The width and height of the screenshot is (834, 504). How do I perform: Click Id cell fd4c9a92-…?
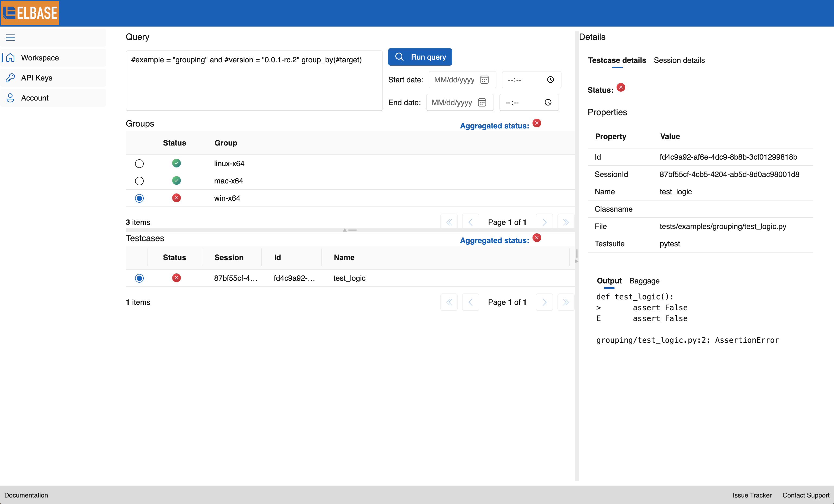294,278
